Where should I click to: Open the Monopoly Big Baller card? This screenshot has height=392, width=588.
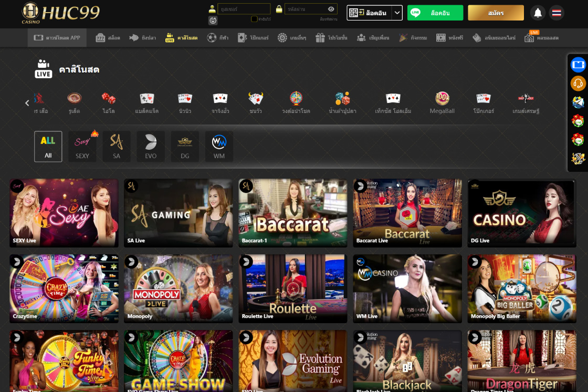(x=522, y=288)
